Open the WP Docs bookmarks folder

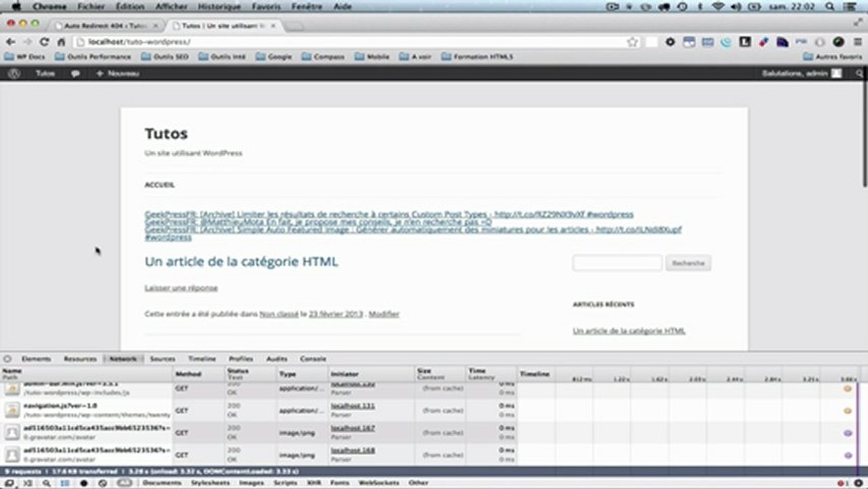click(24, 57)
